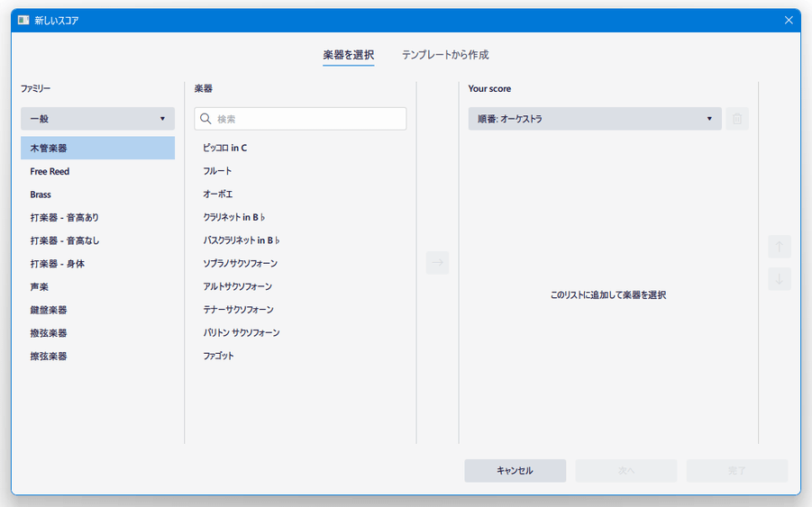Click the add-to-score right arrow
The height and width of the screenshot is (507, 812).
coord(438,263)
